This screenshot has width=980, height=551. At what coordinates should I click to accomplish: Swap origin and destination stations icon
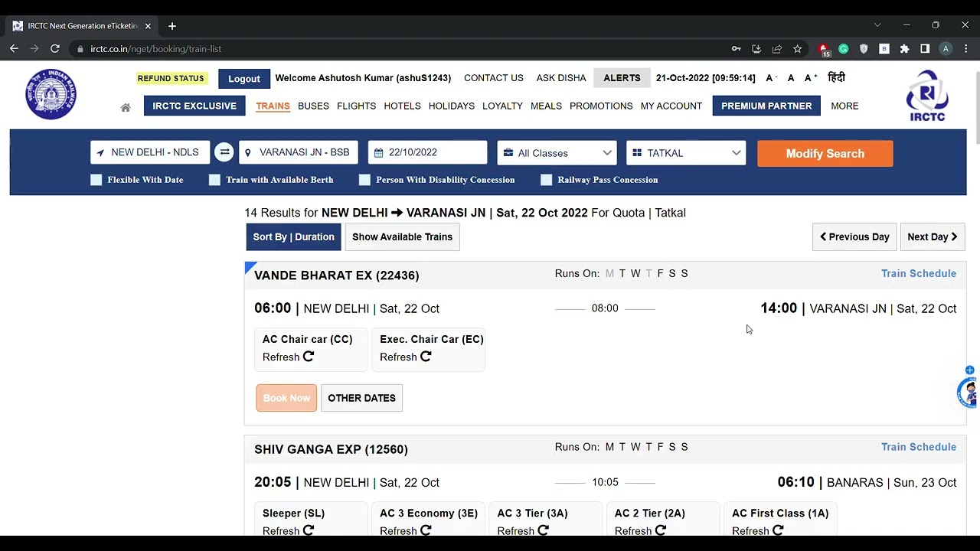click(x=224, y=152)
